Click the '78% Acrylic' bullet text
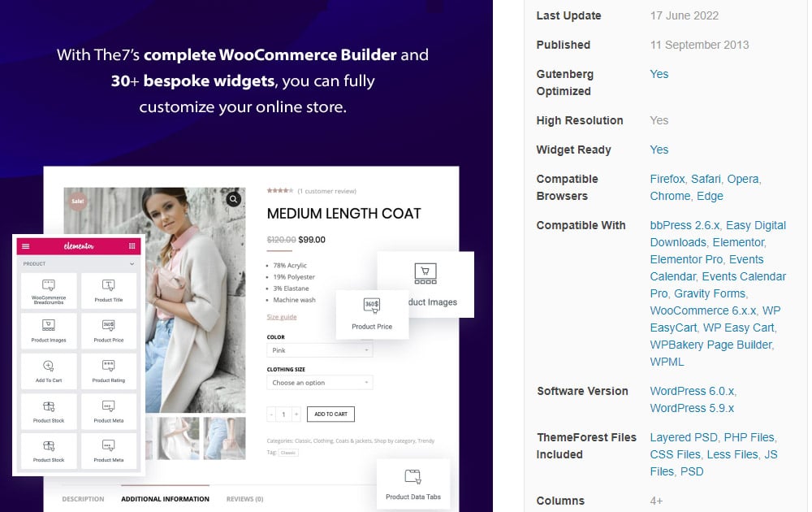812x512 pixels. [x=290, y=265]
